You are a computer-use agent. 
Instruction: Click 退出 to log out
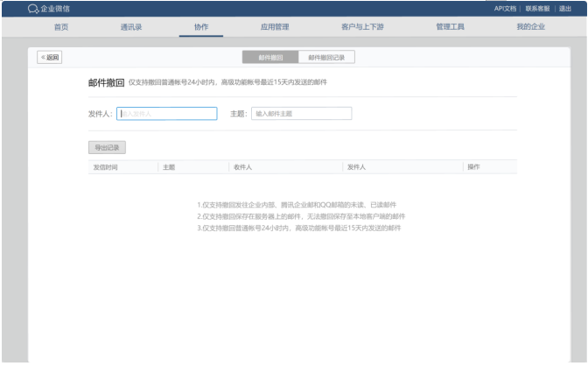[565, 8]
